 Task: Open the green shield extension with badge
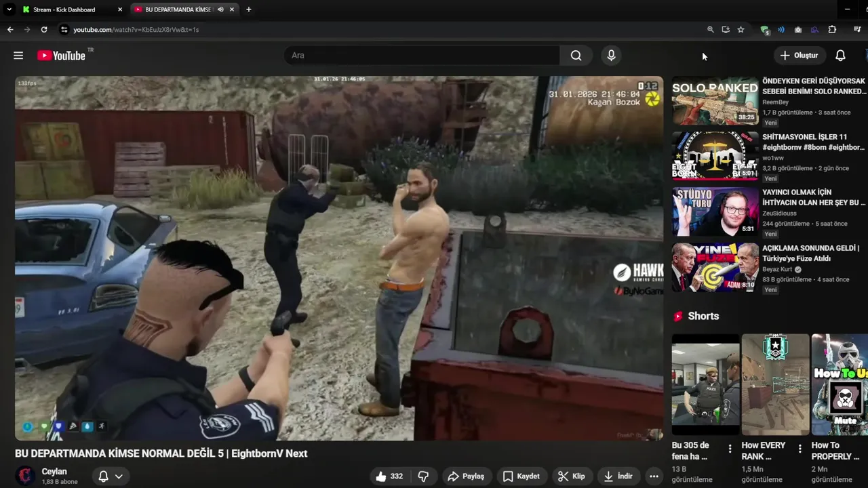pos(764,30)
